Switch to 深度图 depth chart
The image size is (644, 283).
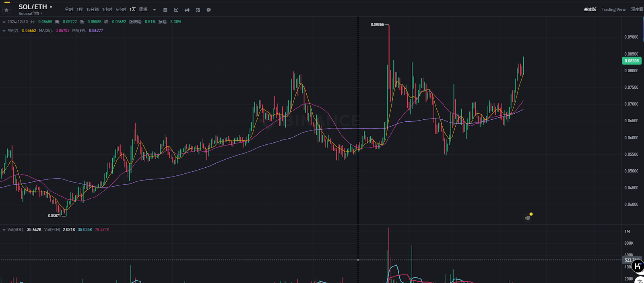point(637,9)
